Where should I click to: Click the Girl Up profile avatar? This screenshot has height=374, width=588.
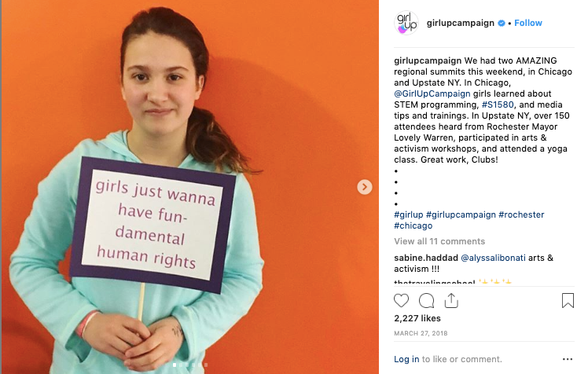406,23
